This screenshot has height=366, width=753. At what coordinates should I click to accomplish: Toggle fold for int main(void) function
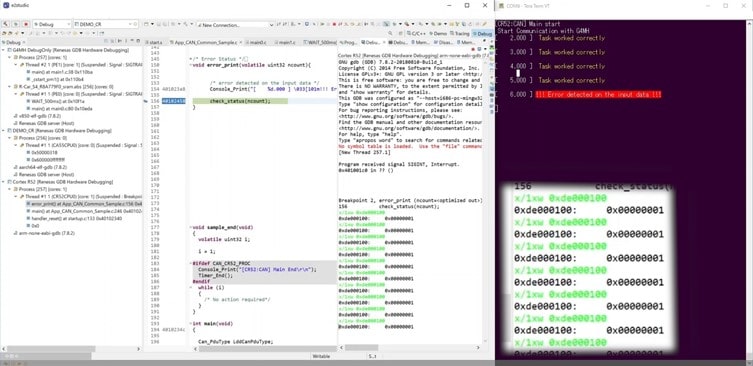tap(191, 323)
